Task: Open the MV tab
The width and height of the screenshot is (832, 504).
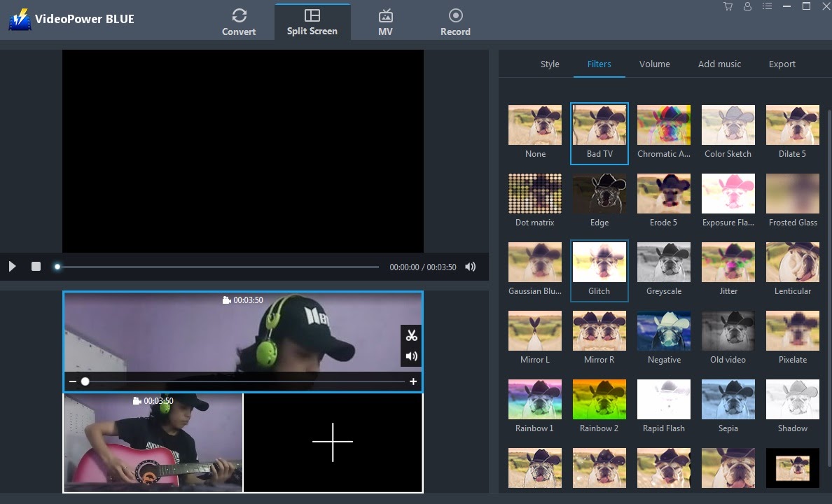Action: 385,22
